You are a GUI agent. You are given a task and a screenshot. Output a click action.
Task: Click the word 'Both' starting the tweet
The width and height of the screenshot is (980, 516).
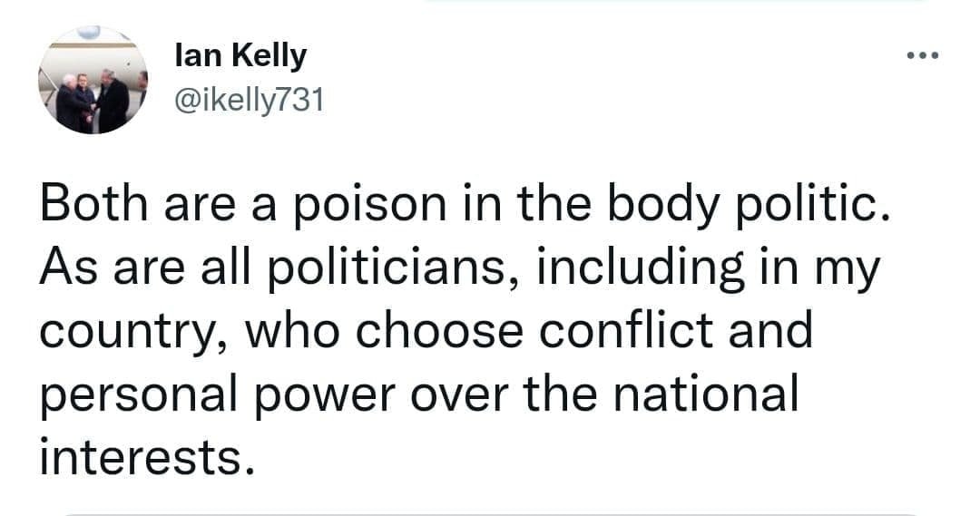click(93, 204)
